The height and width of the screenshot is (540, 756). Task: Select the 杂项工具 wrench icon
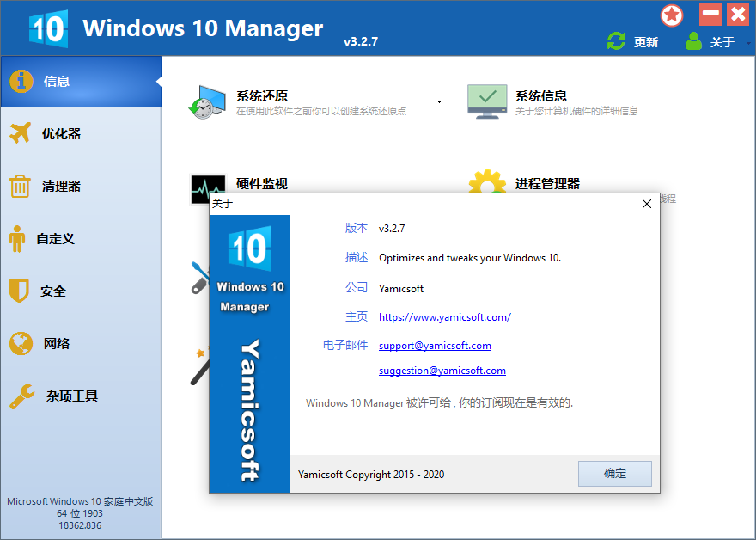23,396
